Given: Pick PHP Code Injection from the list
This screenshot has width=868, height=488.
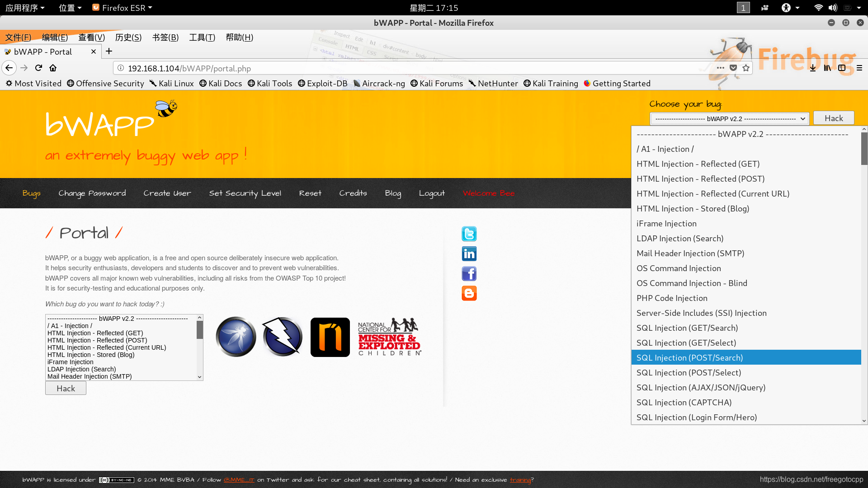Looking at the screenshot, I should point(746,298).
